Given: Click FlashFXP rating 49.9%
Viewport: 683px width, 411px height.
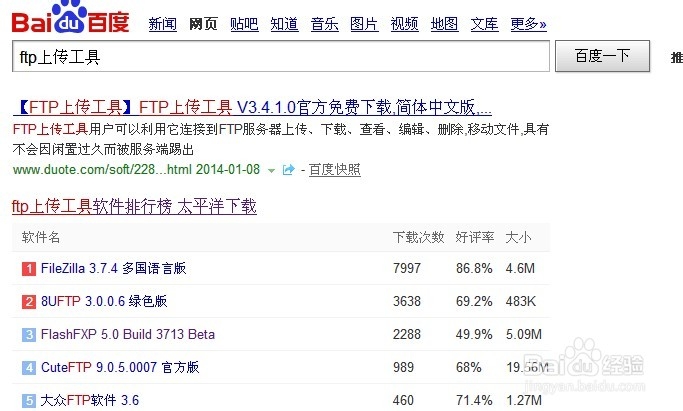Looking at the screenshot, I should (474, 334).
